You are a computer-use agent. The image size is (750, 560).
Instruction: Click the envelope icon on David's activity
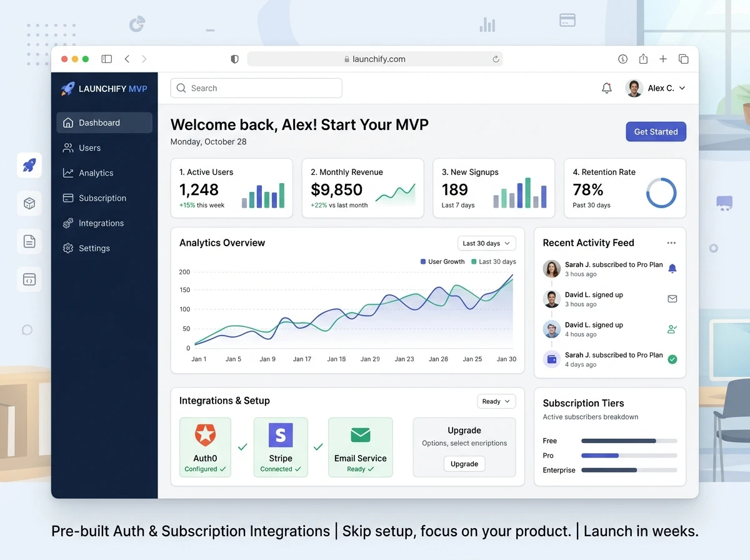tap(672, 299)
